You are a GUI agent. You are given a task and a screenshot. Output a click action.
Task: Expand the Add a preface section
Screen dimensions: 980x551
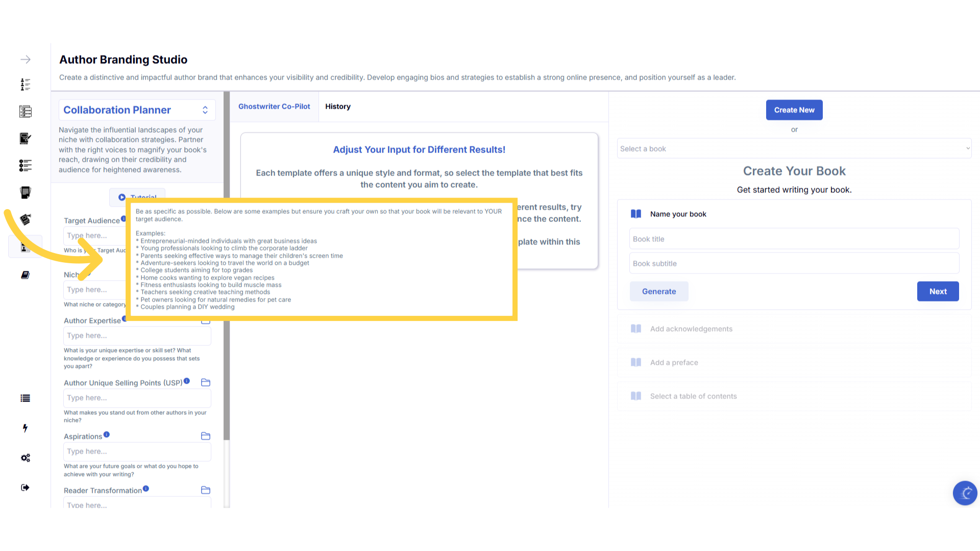coord(674,363)
